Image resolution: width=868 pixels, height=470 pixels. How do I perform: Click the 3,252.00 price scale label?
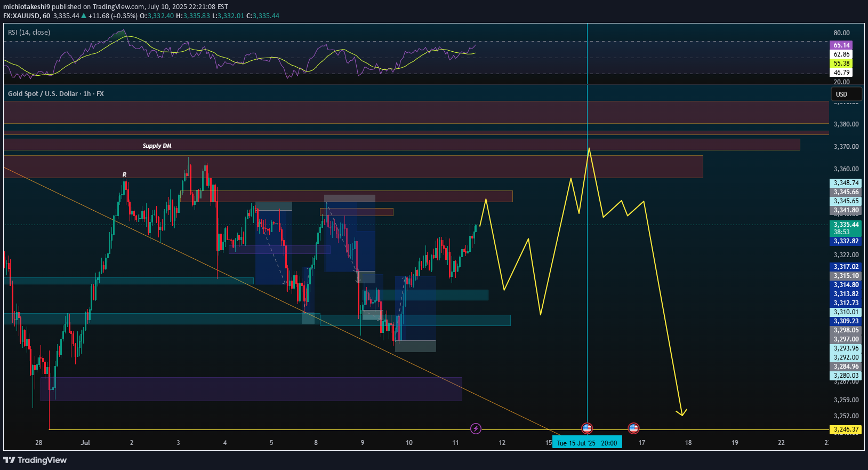[x=846, y=416]
